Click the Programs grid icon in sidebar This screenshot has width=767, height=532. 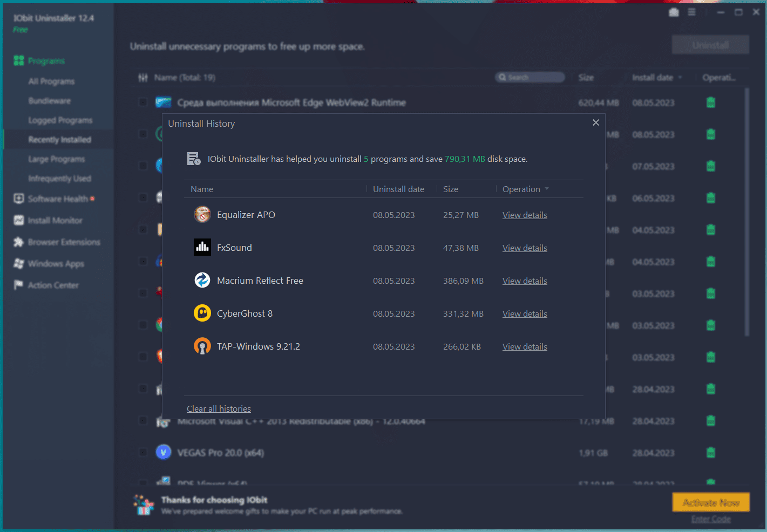click(x=19, y=60)
